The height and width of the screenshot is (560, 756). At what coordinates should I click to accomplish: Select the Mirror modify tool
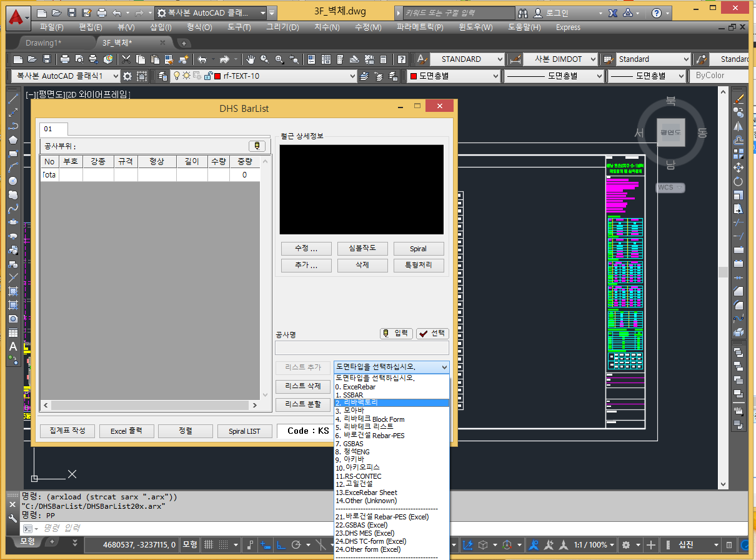739,126
